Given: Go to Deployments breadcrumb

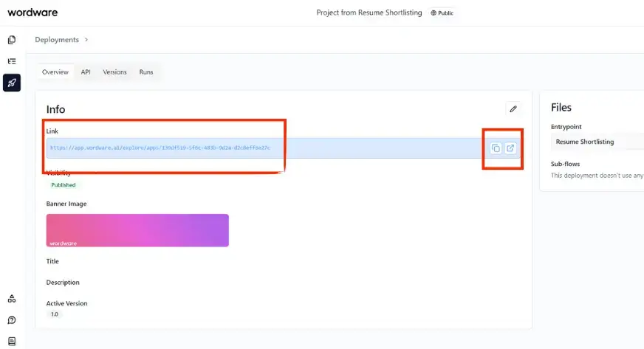Looking at the screenshot, I should coord(57,40).
